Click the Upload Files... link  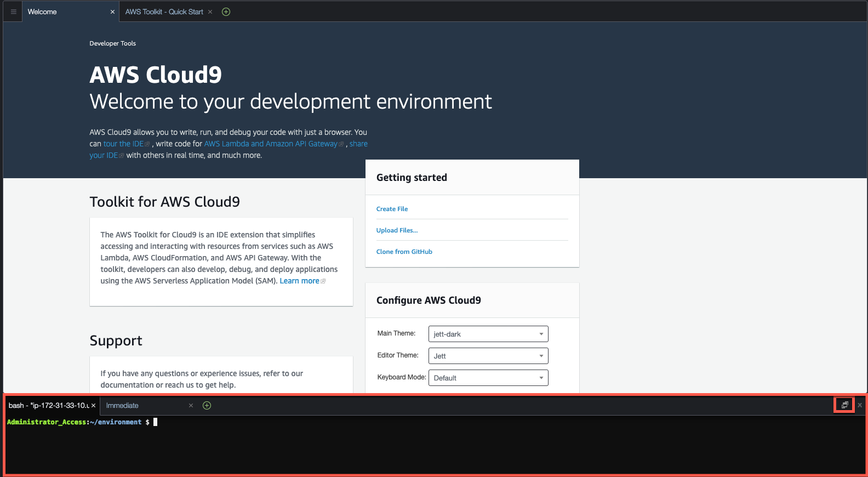(x=397, y=230)
